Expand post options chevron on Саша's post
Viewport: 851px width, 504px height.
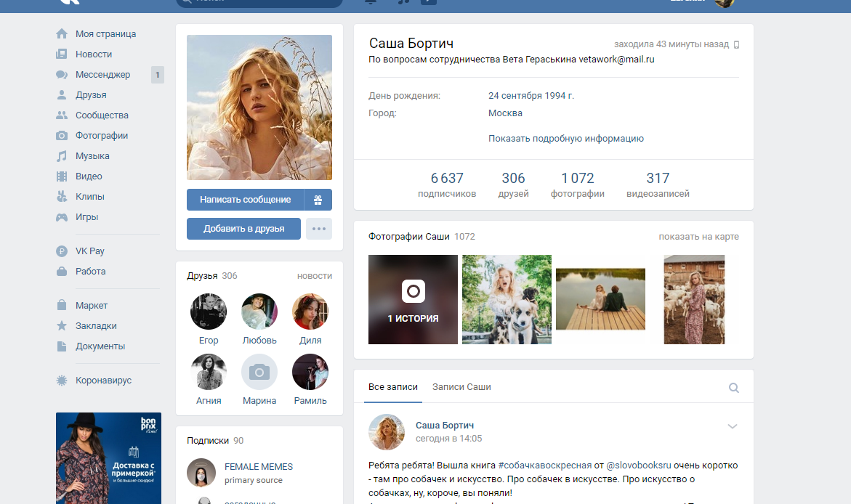coord(732,426)
